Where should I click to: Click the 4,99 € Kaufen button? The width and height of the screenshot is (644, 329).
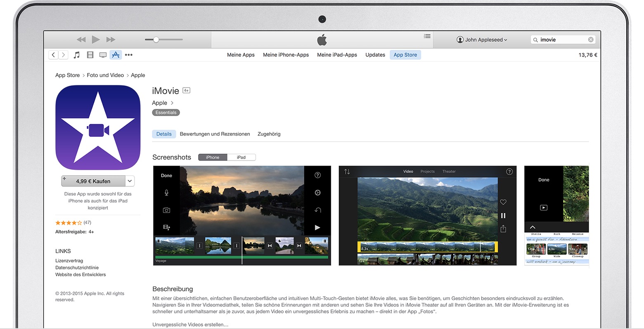(x=93, y=181)
